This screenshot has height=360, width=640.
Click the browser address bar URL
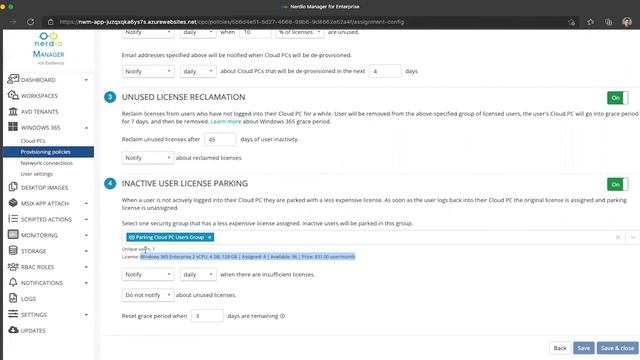coord(231,22)
